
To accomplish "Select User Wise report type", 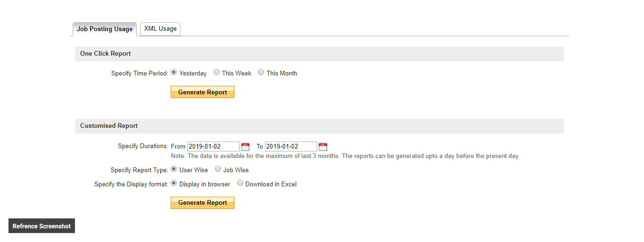I will (174, 169).
